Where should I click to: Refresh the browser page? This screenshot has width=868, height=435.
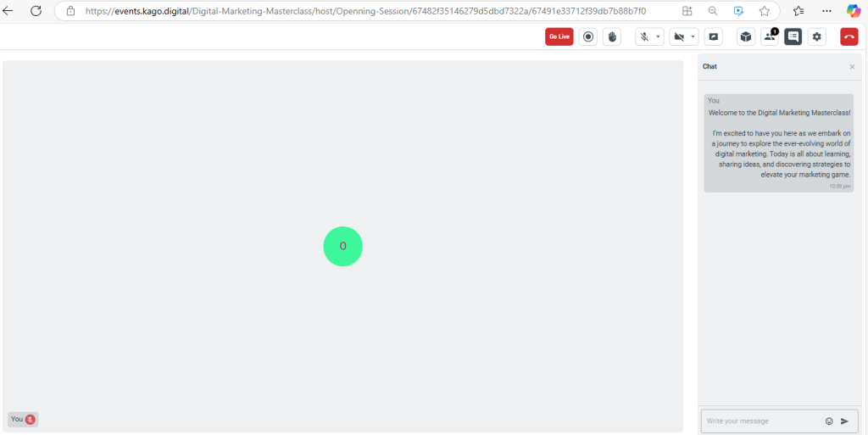coord(36,11)
